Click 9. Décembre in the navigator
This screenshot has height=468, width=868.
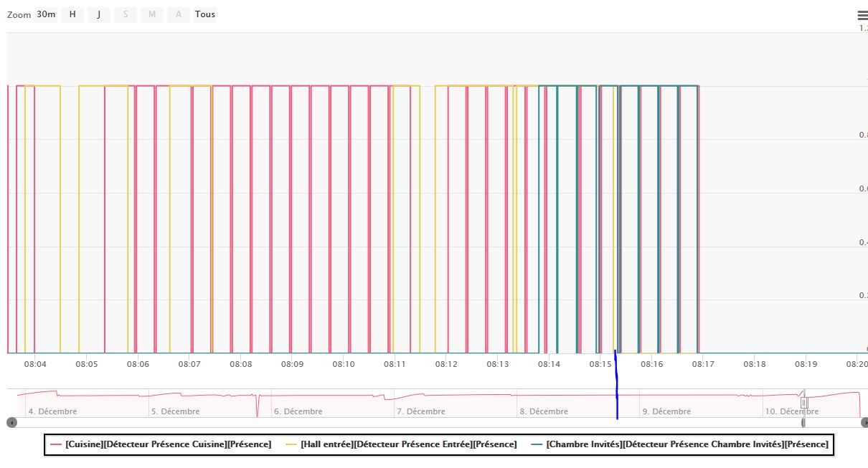(666, 411)
